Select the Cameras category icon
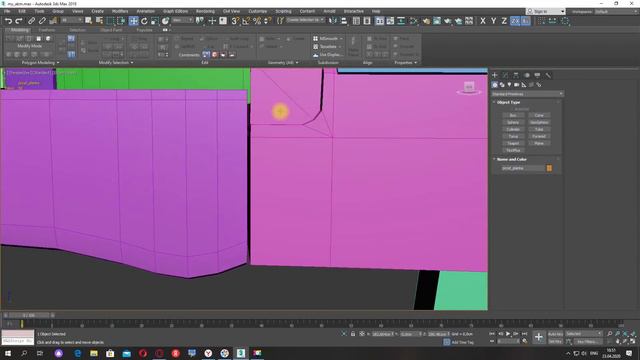 click(516, 84)
